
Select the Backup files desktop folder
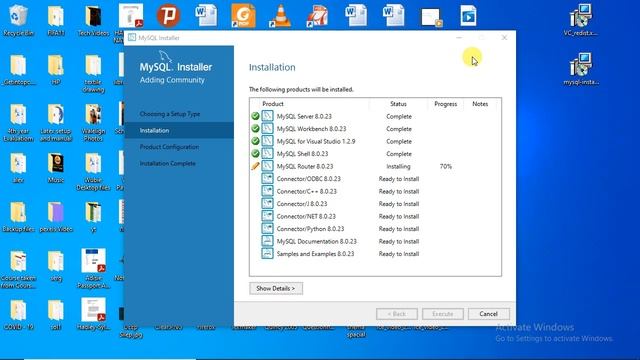tap(18, 217)
